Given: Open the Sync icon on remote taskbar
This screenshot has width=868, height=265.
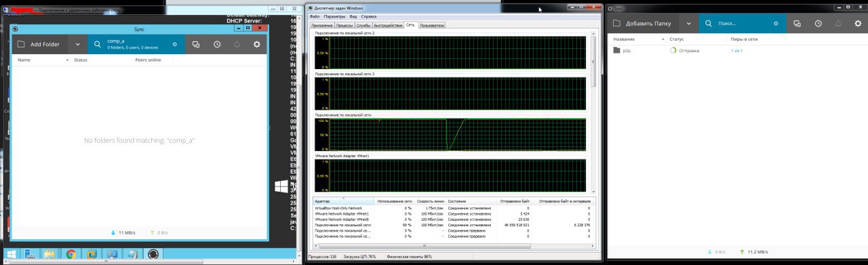Looking at the screenshot, I should (153, 255).
